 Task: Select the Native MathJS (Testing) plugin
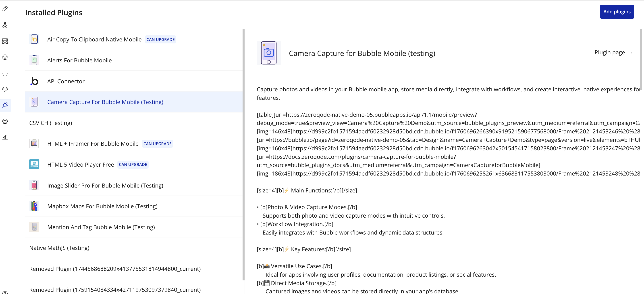59,248
